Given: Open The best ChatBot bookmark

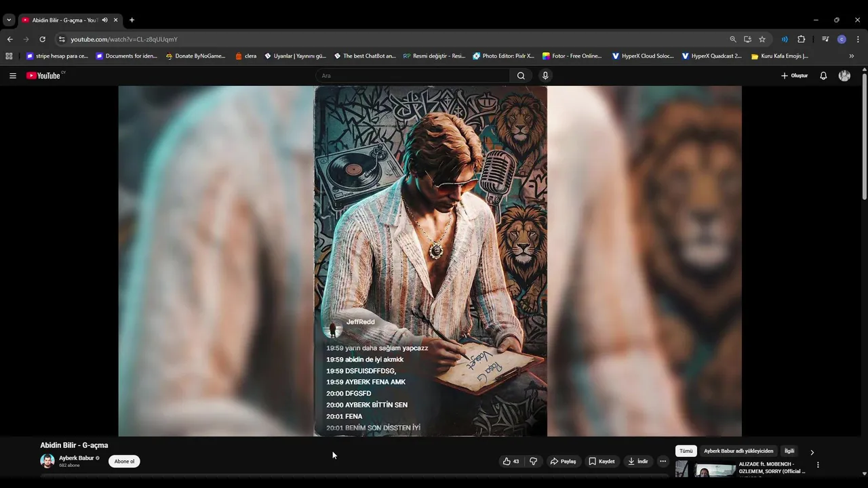Looking at the screenshot, I should (365, 56).
